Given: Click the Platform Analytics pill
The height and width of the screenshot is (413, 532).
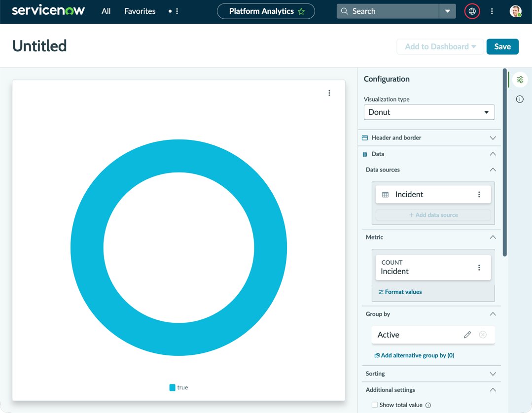Looking at the screenshot, I should [x=266, y=11].
